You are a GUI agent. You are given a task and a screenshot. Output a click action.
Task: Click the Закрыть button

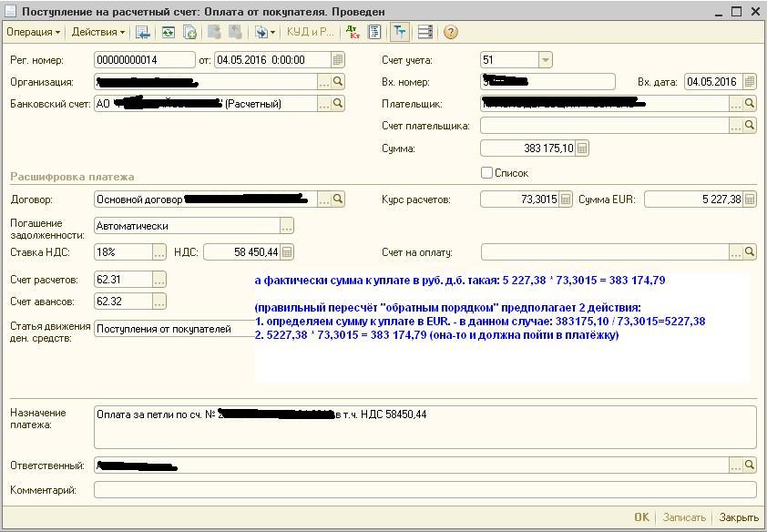(739, 517)
